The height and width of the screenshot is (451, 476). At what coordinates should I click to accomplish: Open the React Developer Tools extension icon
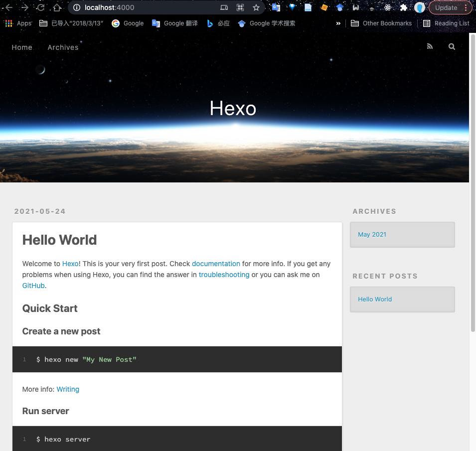[x=388, y=7]
